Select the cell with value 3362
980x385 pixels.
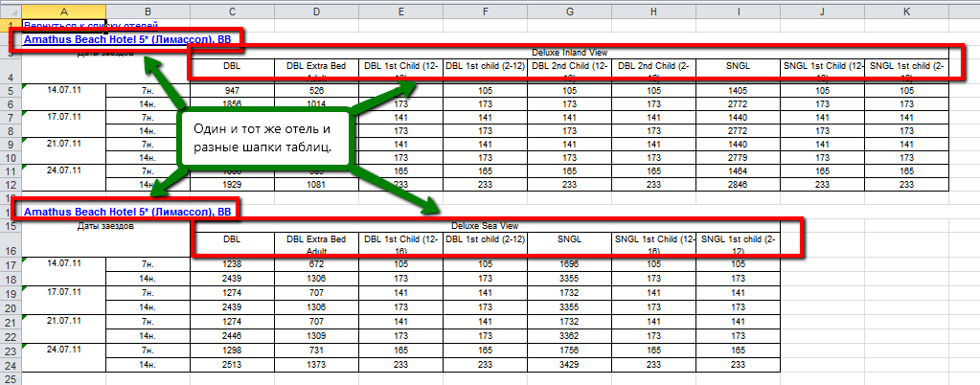(x=569, y=336)
